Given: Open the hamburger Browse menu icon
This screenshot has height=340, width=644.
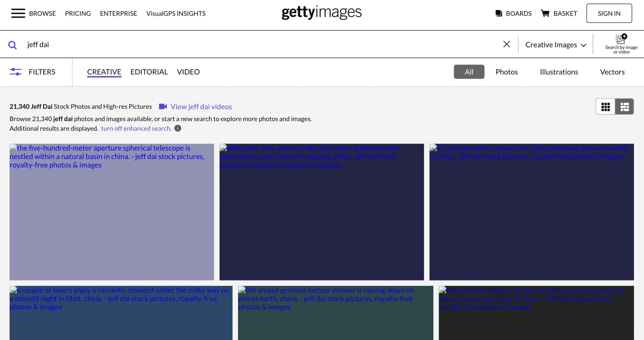Looking at the screenshot, I should [x=18, y=14].
